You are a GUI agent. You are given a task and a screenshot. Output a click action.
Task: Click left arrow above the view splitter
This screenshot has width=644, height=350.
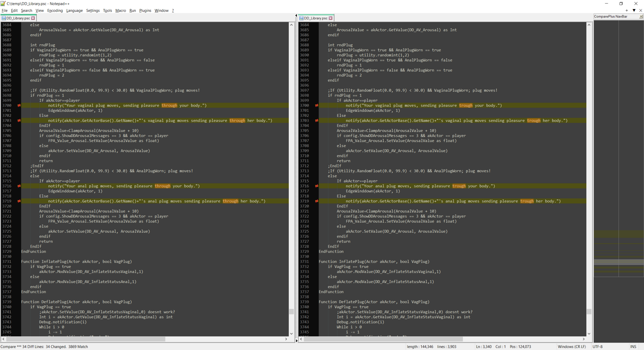click(296, 15)
